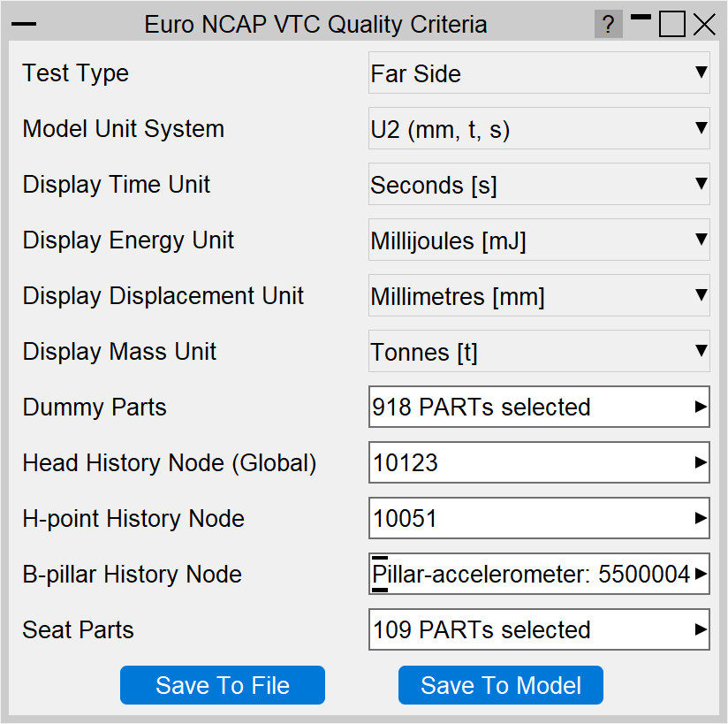Open the Display Displacement Unit dropdown
728x724 pixels.
pos(539,295)
